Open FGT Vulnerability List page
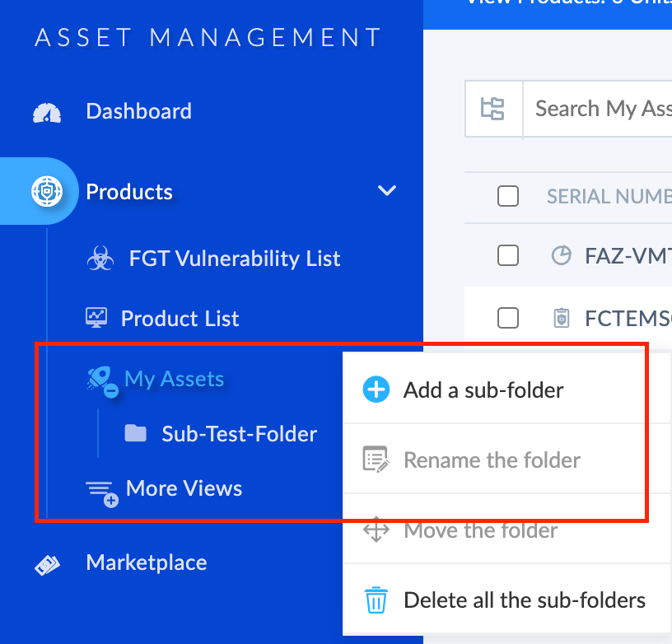 (x=234, y=259)
